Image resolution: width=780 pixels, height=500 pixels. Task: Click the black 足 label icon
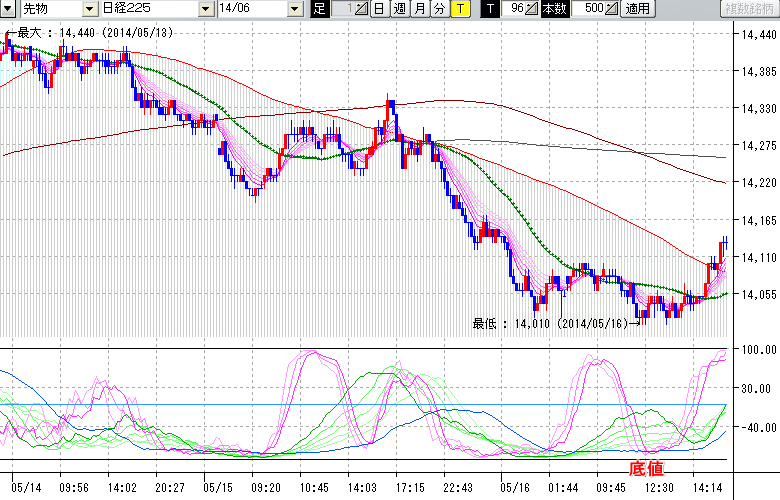(320, 9)
